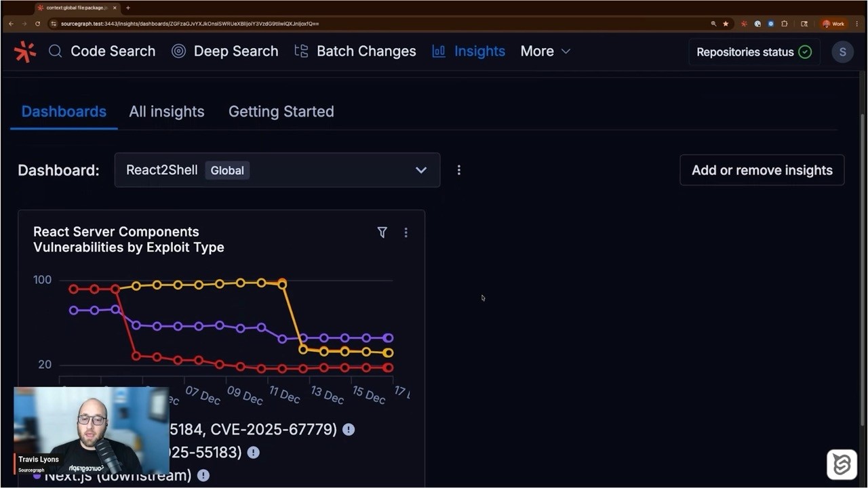This screenshot has width=868, height=488.
Task: Click info icon next to Next.js (downstream)
Action: [203, 475]
